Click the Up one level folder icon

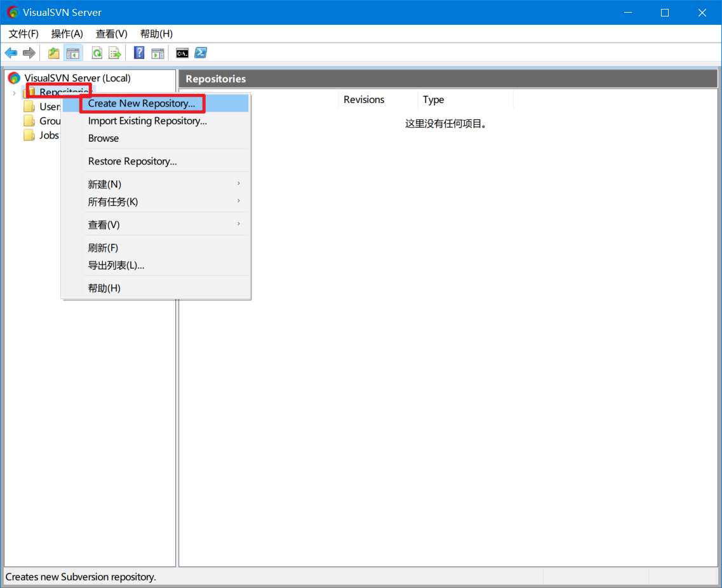point(54,53)
